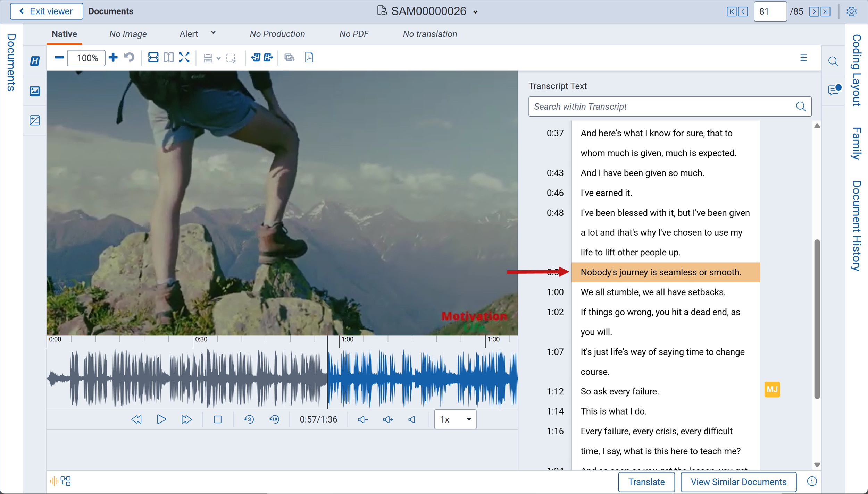Image resolution: width=868 pixels, height=494 pixels.
Task: Click the waveform at the 0:30 marker
Action: coord(193,378)
